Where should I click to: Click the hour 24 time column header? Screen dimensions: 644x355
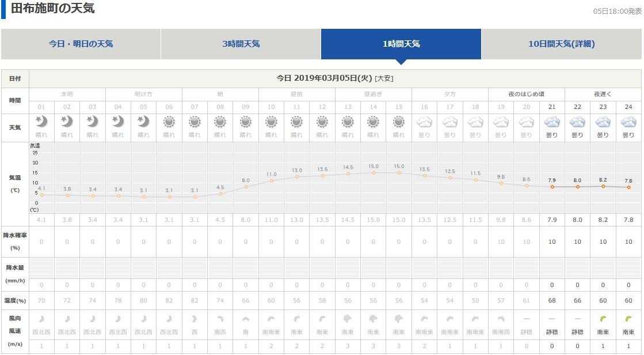tap(628, 107)
